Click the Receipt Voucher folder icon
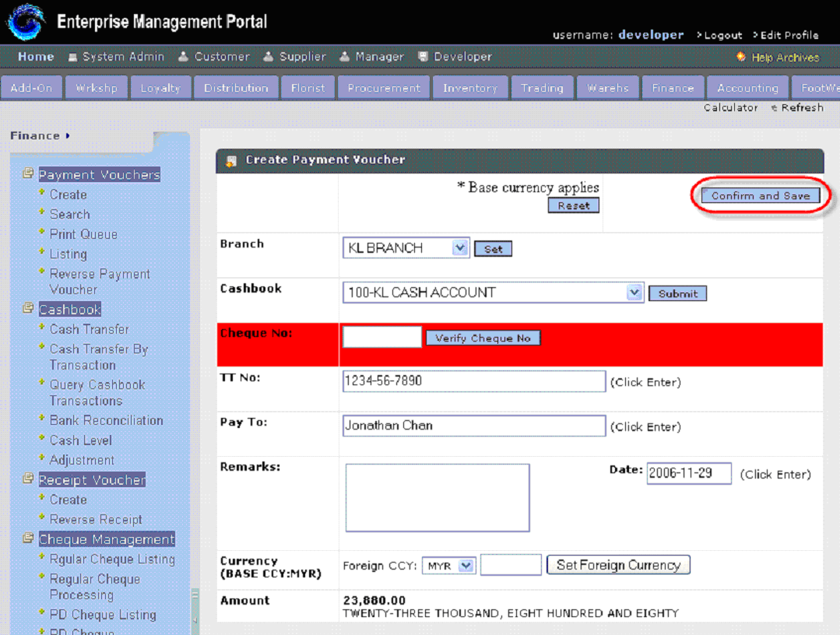The width and height of the screenshot is (840, 635). [29, 479]
